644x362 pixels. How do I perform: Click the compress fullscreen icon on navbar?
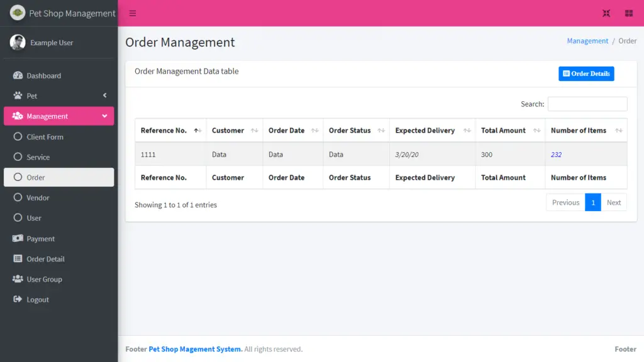point(606,13)
